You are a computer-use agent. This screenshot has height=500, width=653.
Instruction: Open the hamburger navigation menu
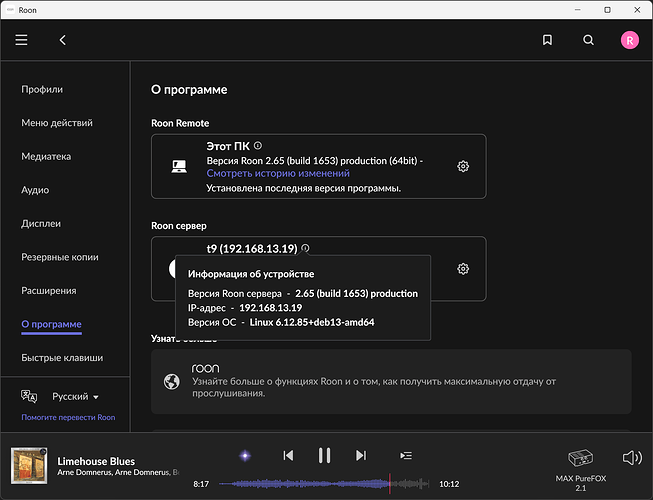pos(21,40)
